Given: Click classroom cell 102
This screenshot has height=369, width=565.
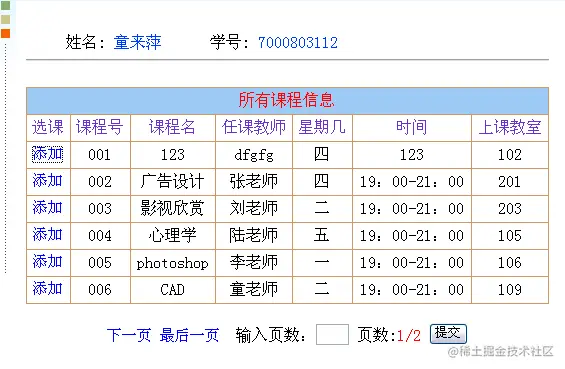Looking at the screenshot, I should pyautogui.click(x=510, y=155).
